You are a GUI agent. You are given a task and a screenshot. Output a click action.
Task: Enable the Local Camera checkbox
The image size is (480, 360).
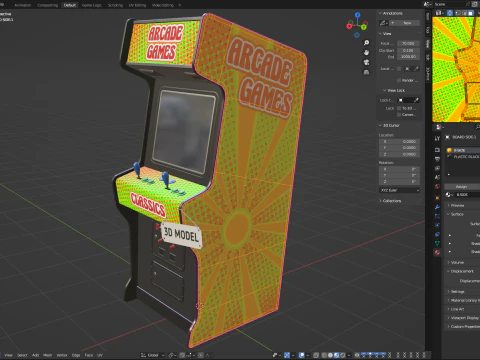click(x=399, y=69)
